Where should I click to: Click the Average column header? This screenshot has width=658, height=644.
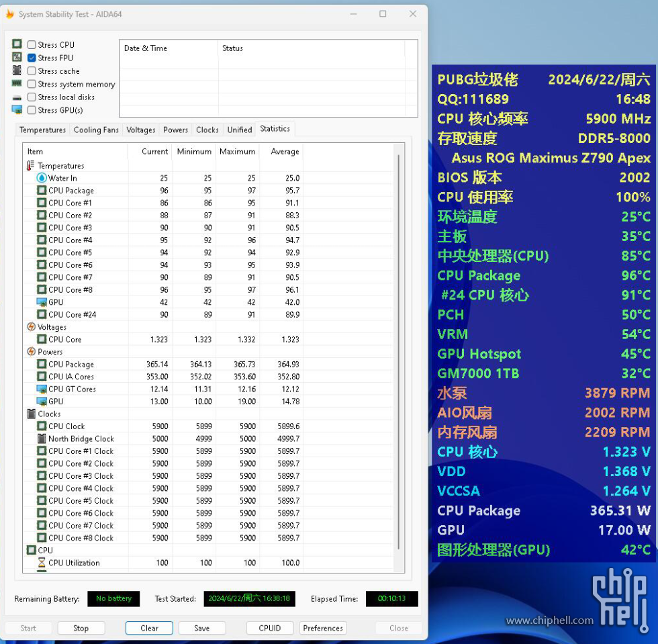pos(281,151)
